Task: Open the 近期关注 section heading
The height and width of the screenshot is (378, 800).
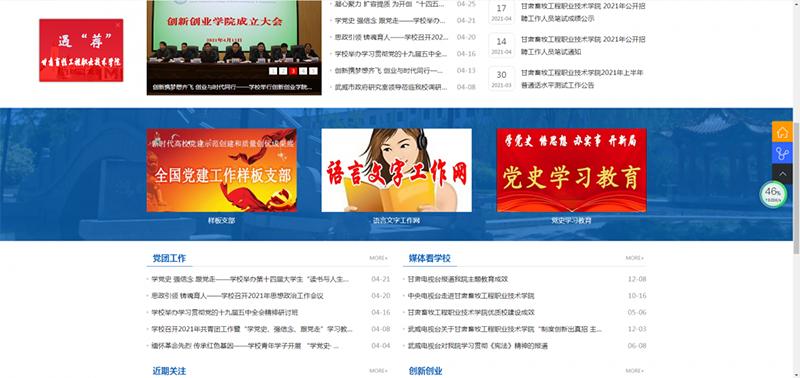Action: 169,371
